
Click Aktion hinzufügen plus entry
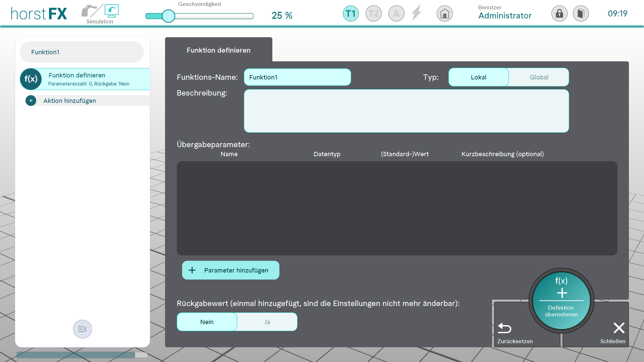tap(69, 101)
